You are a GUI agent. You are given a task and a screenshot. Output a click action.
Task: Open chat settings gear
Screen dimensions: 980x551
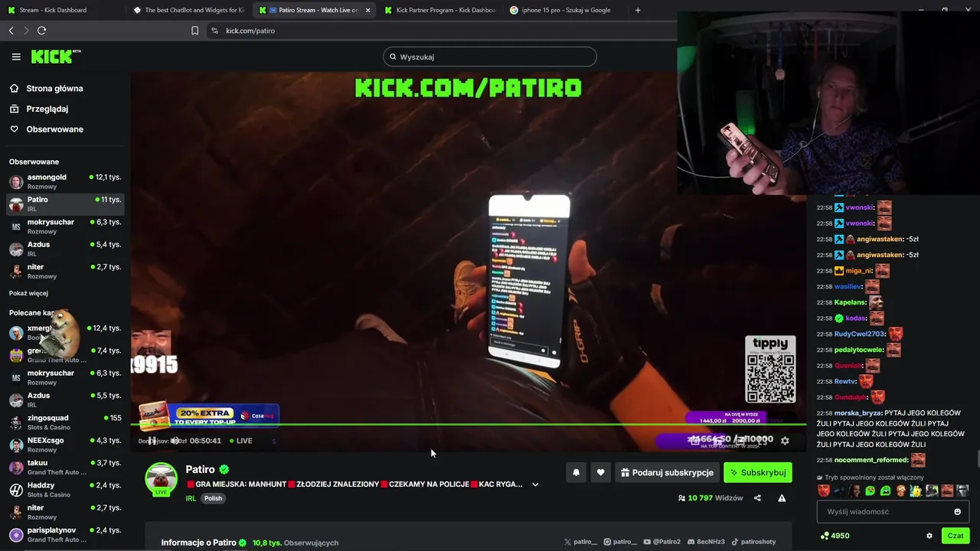coord(929,536)
